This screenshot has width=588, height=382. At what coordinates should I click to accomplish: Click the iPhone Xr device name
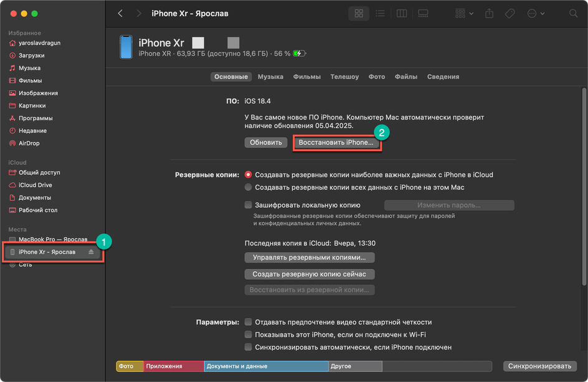click(161, 43)
